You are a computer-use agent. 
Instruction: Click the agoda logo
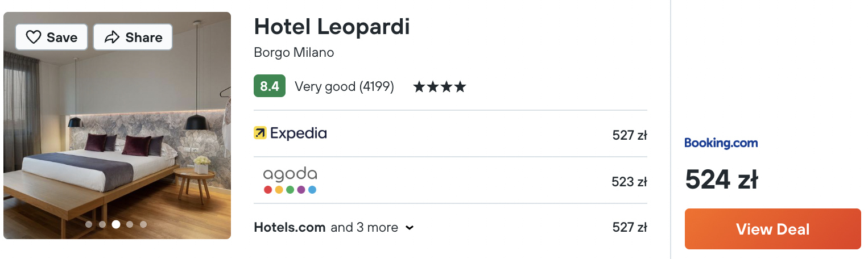(290, 180)
